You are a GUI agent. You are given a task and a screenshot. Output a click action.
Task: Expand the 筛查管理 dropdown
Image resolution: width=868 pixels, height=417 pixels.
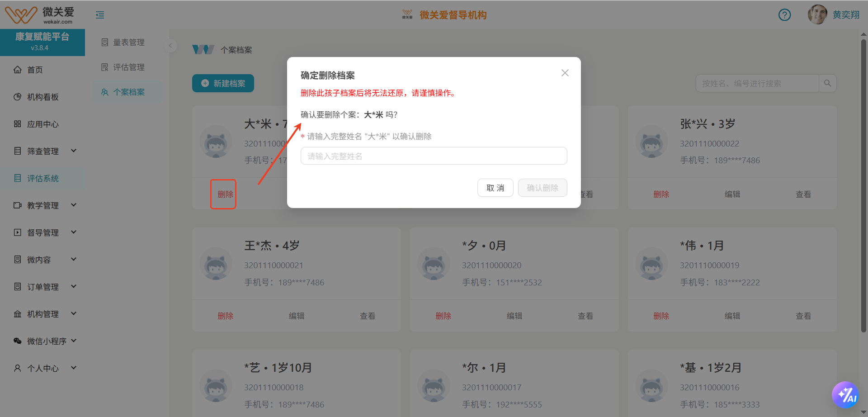click(x=73, y=151)
